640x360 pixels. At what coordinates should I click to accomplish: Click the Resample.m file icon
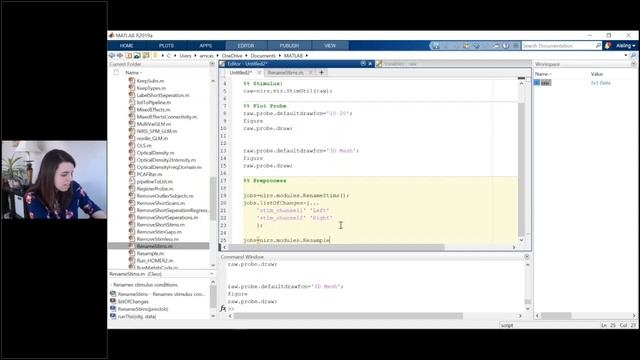(x=131, y=253)
